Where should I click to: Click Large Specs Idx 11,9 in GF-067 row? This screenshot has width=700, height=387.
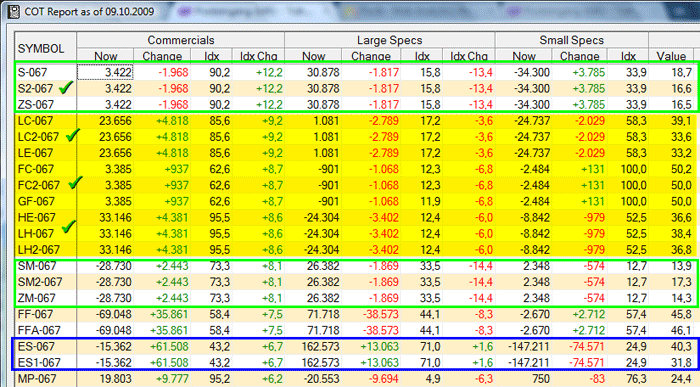(422, 201)
